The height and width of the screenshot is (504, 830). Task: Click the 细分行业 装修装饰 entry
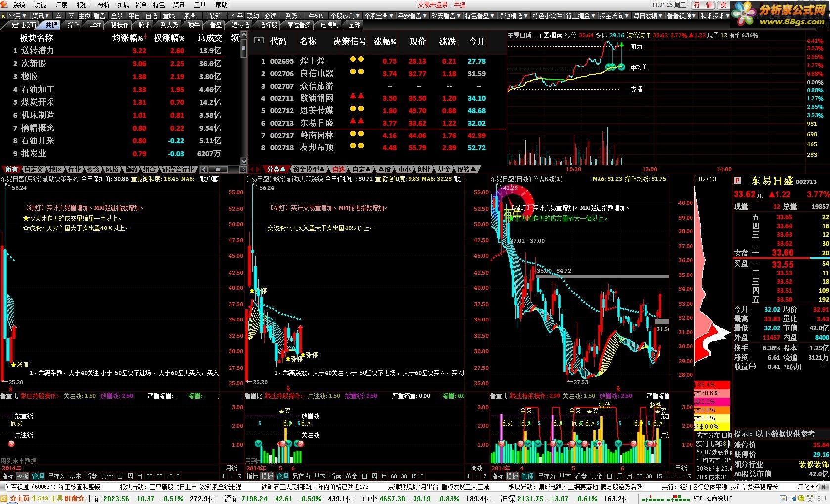(x=782, y=465)
